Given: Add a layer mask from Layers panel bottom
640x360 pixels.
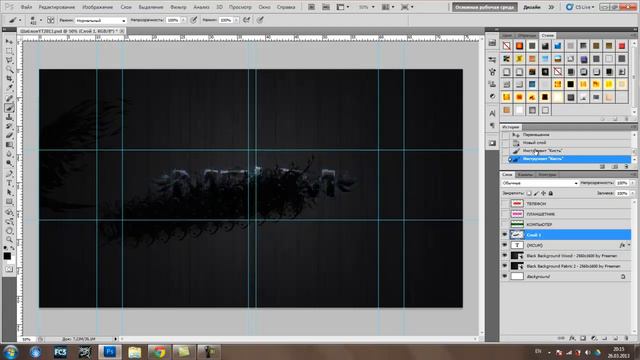Looking at the screenshot, I should [x=583, y=338].
